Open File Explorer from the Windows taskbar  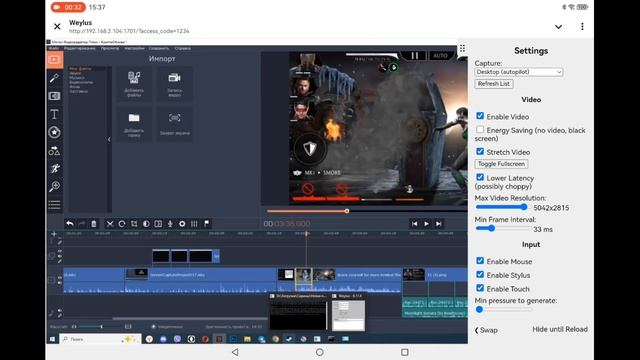coord(247,339)
